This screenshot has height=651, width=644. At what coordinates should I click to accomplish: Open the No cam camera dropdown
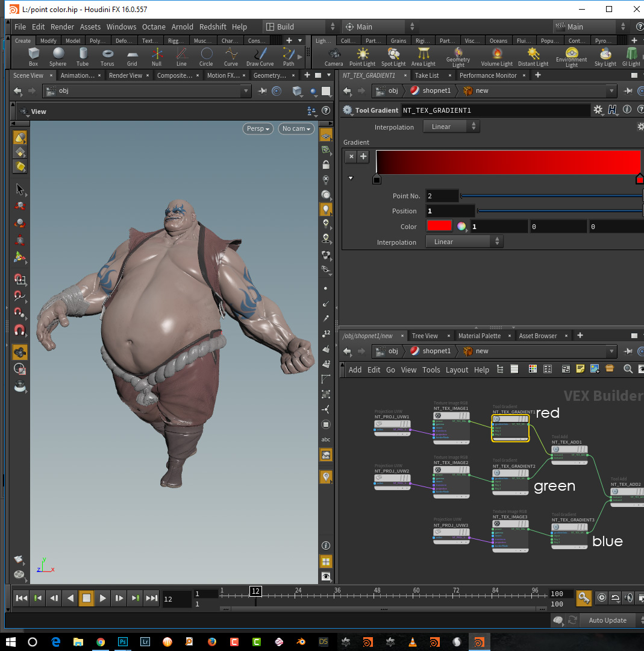(x=296, y=128)
